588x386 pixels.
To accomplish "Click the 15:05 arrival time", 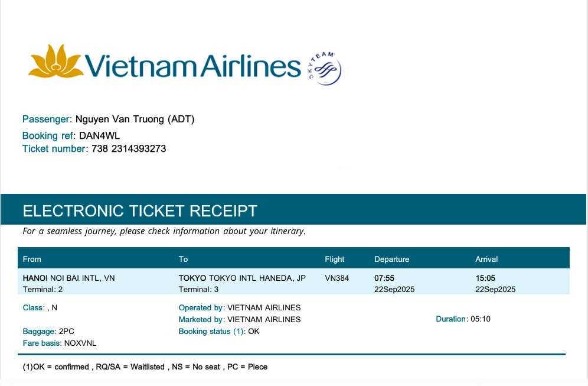I will pyautogui.click(x=485, y=278).
